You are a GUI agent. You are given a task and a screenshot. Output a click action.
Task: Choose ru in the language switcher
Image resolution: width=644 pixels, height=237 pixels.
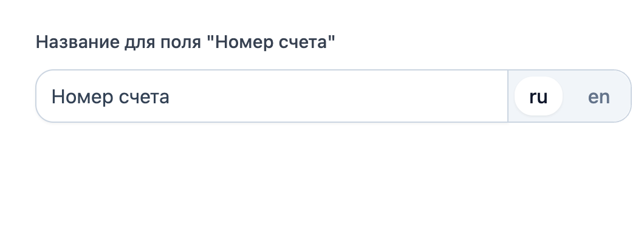coord(538,97)
